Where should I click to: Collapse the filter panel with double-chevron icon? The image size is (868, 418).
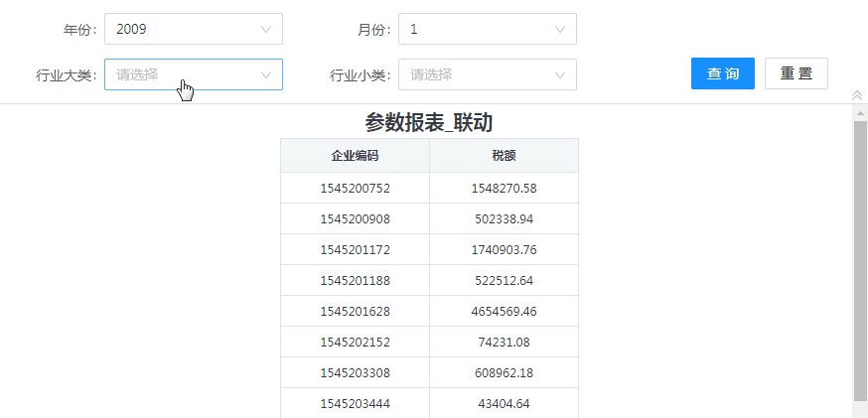coord(857,95)
